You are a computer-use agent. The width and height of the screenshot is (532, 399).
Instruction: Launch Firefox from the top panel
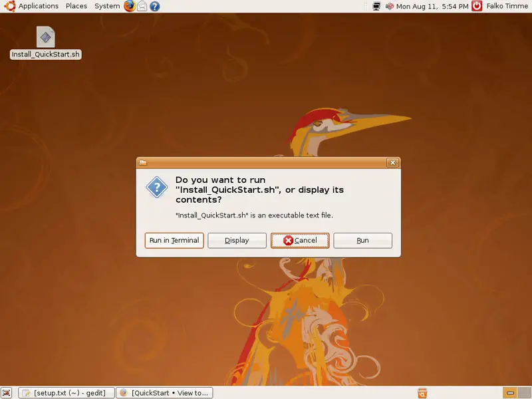(x=129, y=6)
